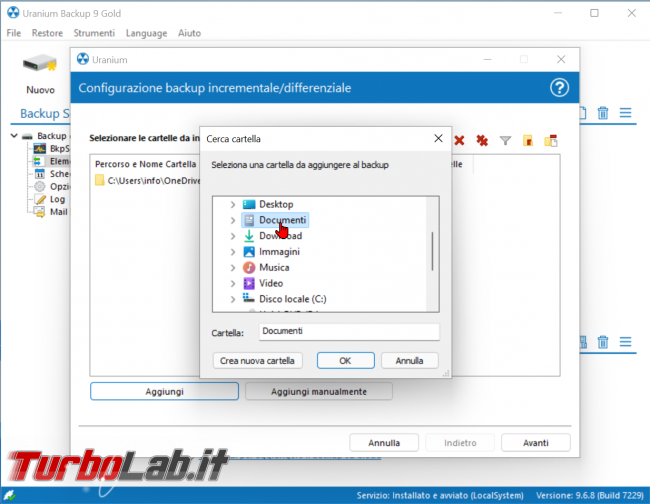Image resolution: width=650 pixels, height=504 pixels.
Task: Click the service status icon in status bar
Action: (x=10, y=495)
